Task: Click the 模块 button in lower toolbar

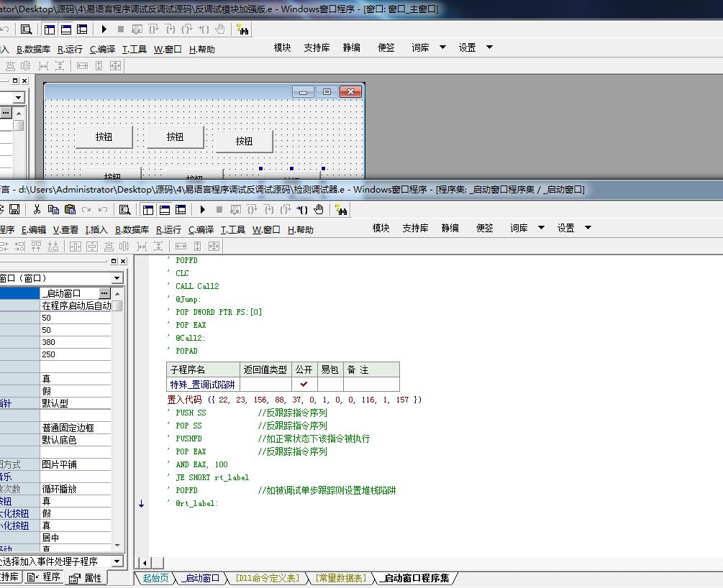Action: click(381, 228)
